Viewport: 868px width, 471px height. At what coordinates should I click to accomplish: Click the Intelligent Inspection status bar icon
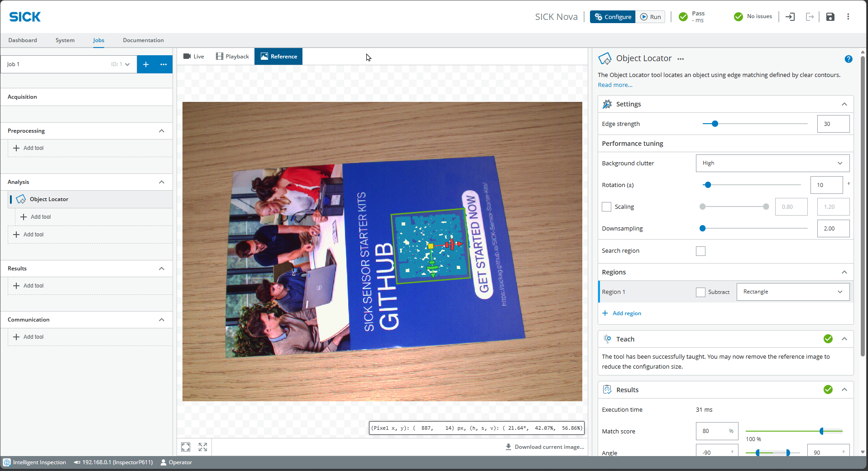[x=7, y=462]
